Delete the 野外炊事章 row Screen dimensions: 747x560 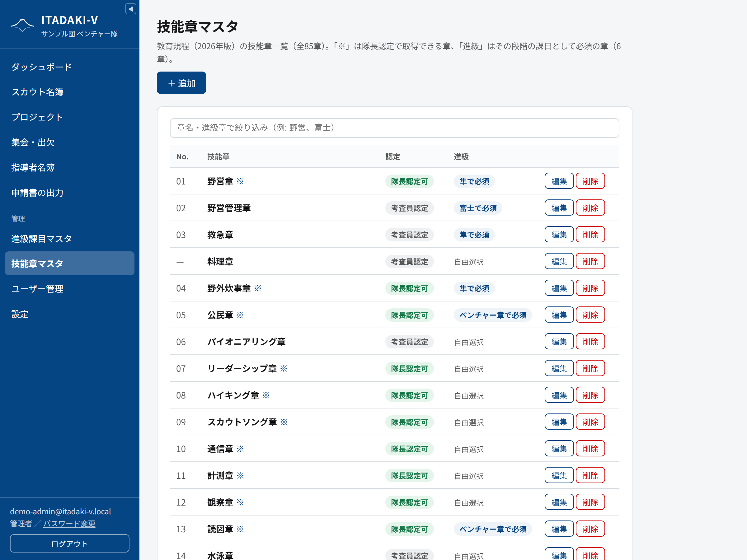tap(590, 288)
